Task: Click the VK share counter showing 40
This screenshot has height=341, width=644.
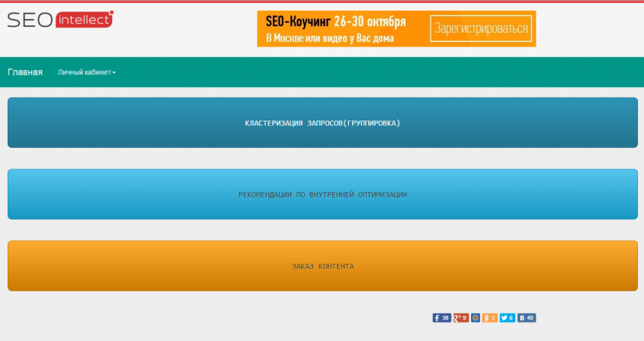Action: [530, 317]
